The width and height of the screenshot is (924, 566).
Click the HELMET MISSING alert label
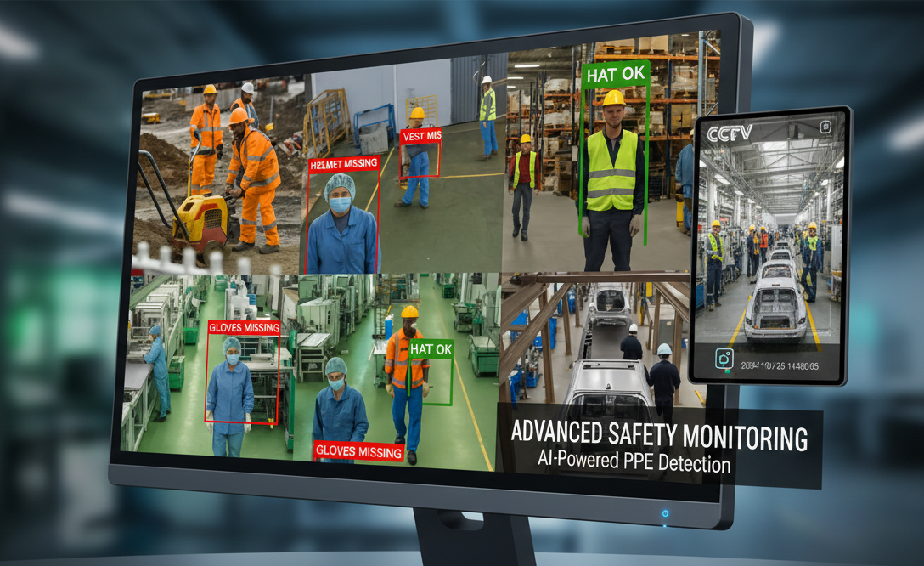[344, 164]
